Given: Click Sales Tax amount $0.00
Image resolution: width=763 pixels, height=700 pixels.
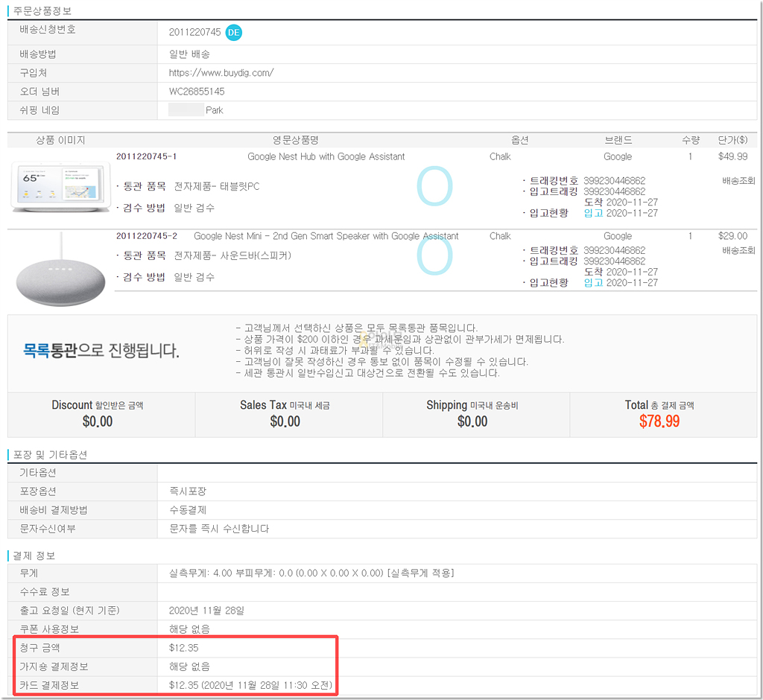Looking at the screenshot, I should (x=285, y=421).
